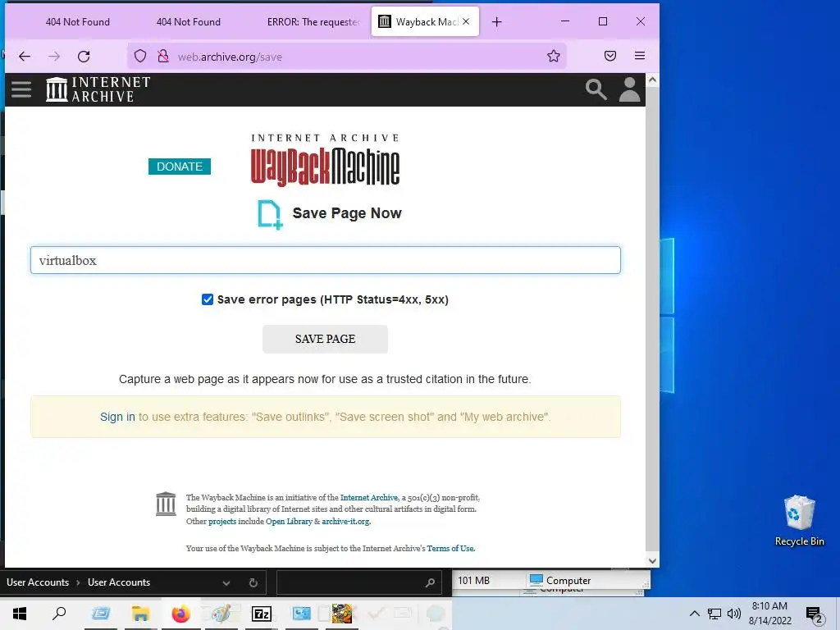The height and width of the screenshot is (630, 840).
Task: Open the archive-it.org link
Action: point(346,521)
